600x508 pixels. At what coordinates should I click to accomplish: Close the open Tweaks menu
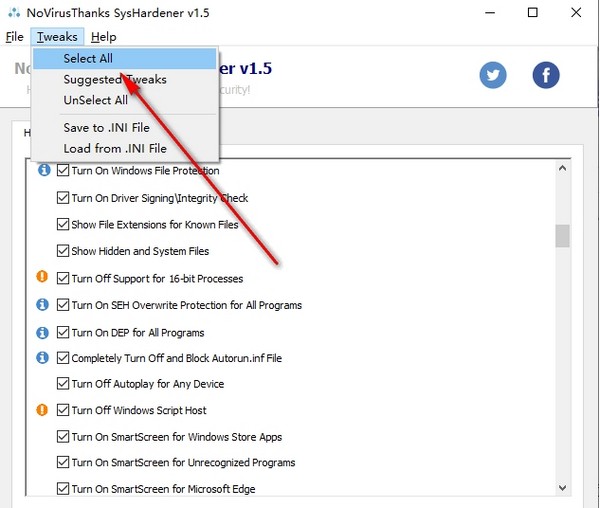57,37
